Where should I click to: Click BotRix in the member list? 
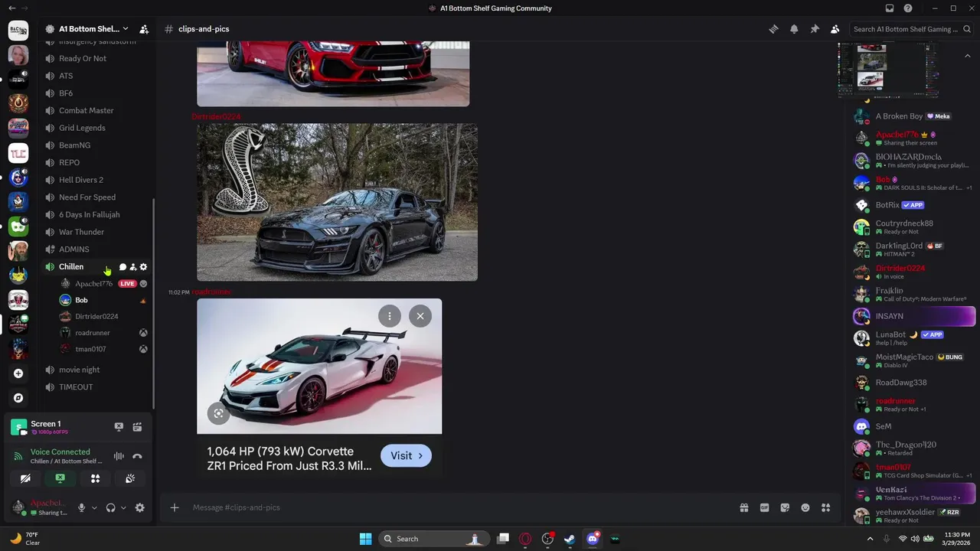click(914, 205)
